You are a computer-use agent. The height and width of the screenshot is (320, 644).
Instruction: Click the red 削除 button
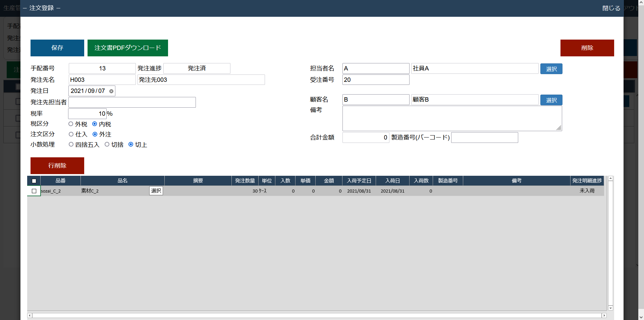click(x=587, y=48)
